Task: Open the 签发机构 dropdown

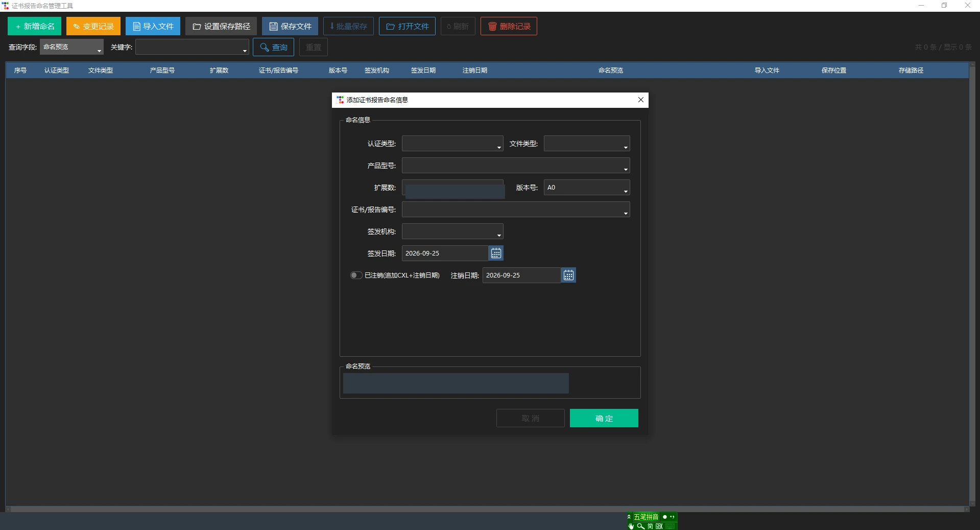Action: tap(452, 232)
